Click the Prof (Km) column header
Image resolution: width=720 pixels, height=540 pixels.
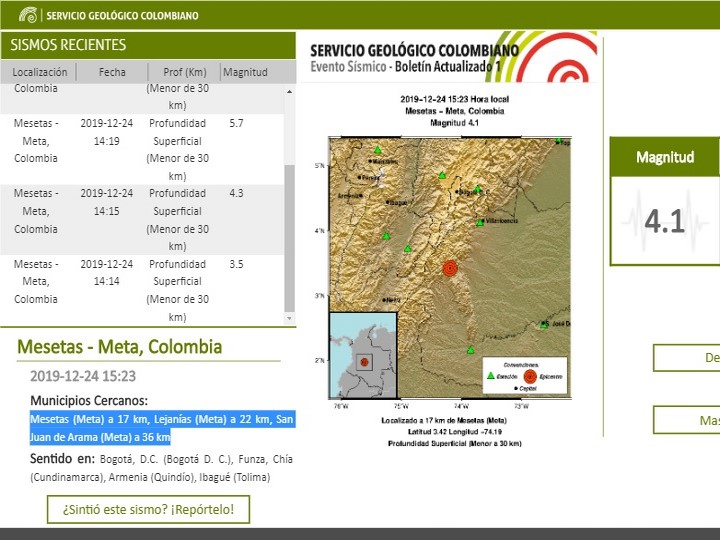tap(185, 72)
